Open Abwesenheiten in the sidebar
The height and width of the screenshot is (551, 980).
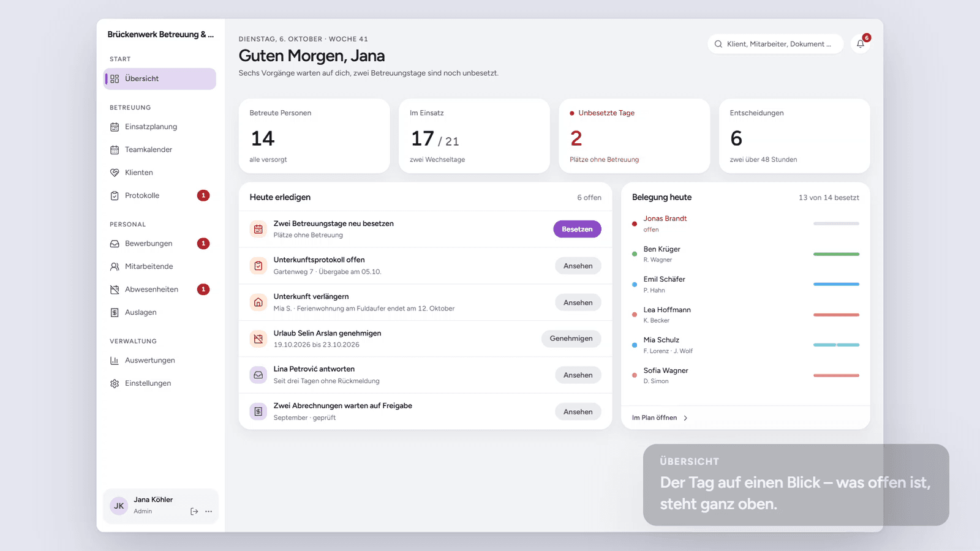coord(160,289)
